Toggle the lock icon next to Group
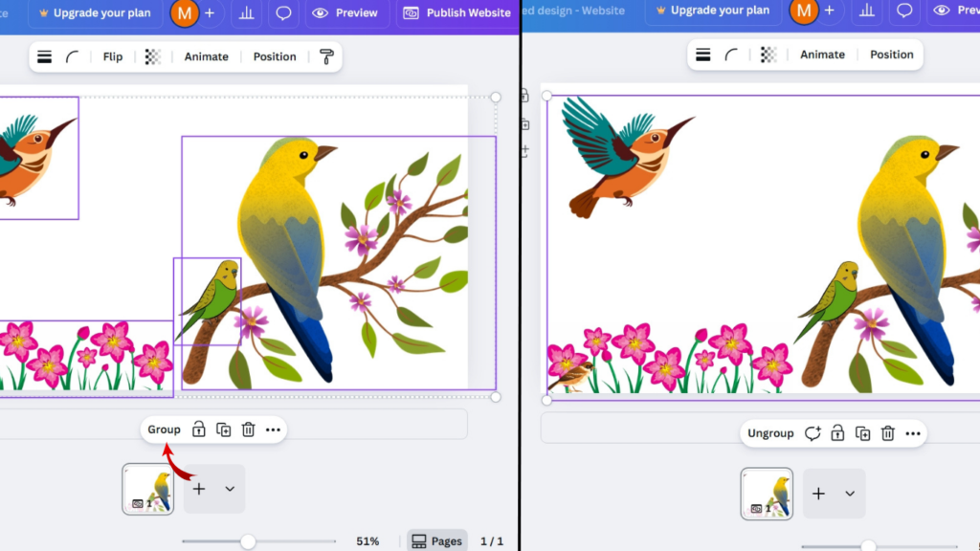This screenshot has height=551, width=980. click(198, 430)
